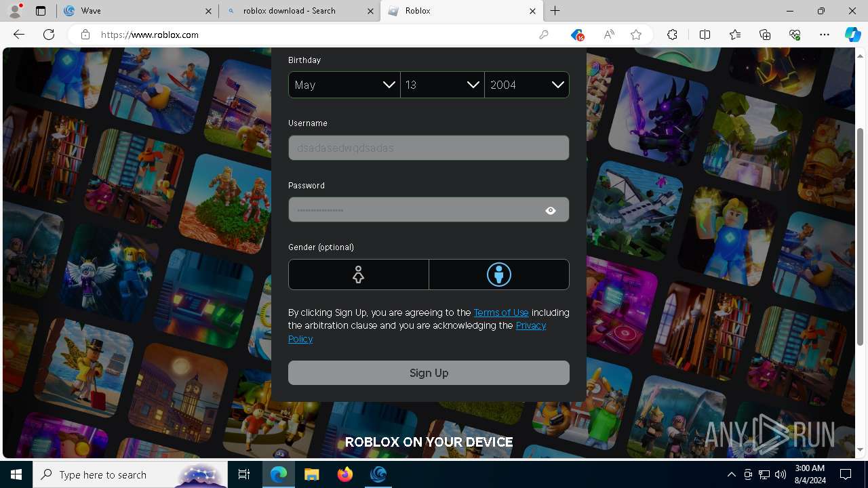Viewport: 868px width, 488px height.
Task: Open the tab actions menu icon
Action: click(41, 11)
